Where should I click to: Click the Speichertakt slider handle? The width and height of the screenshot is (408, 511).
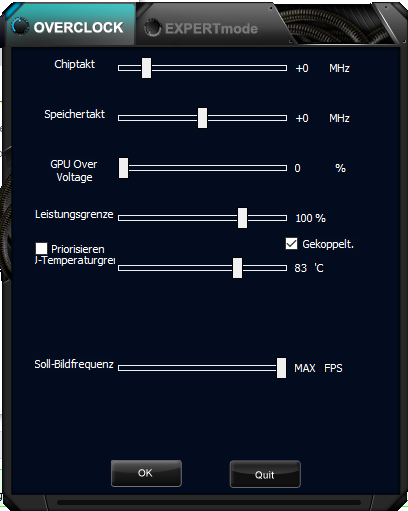[x=202, y=118]
